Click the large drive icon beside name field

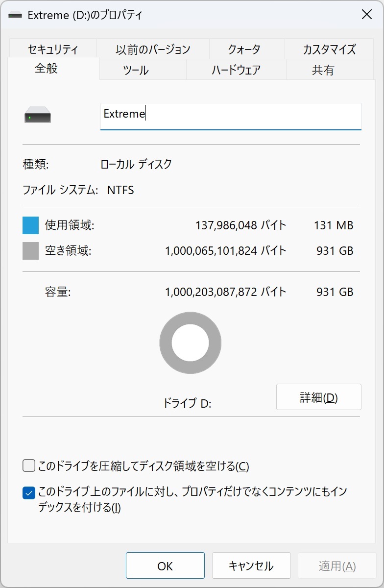(x=38, y=116)
